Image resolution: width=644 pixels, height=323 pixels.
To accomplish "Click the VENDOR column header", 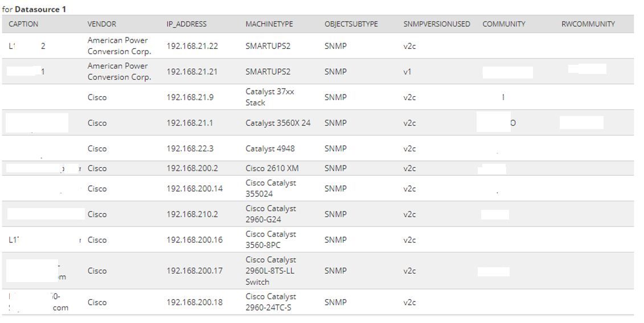I will pos(101,24).
